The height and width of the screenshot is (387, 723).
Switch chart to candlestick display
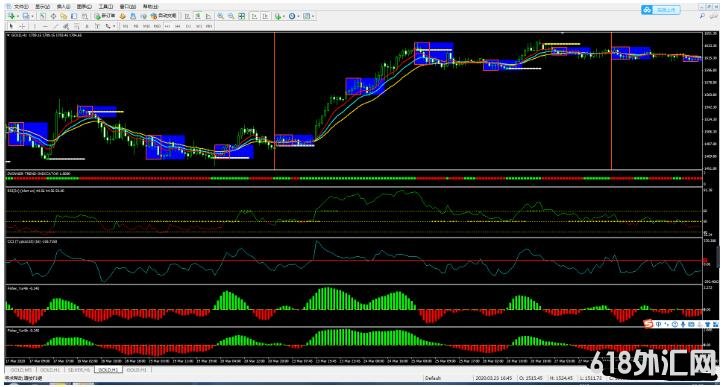198,16
